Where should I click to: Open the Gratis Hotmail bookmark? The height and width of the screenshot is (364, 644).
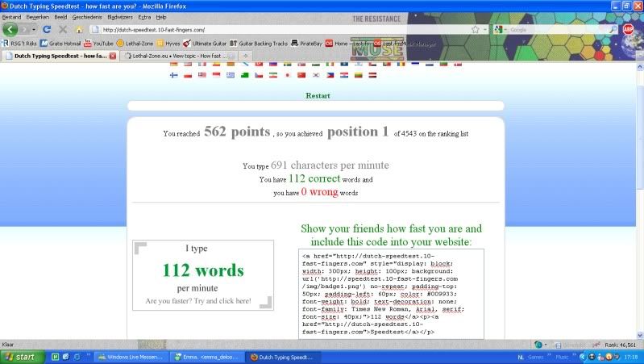point(60,44)
